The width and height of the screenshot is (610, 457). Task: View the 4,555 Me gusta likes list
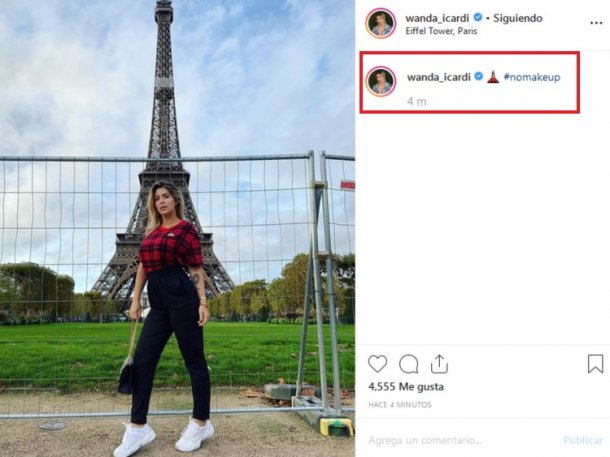(406, 387)
